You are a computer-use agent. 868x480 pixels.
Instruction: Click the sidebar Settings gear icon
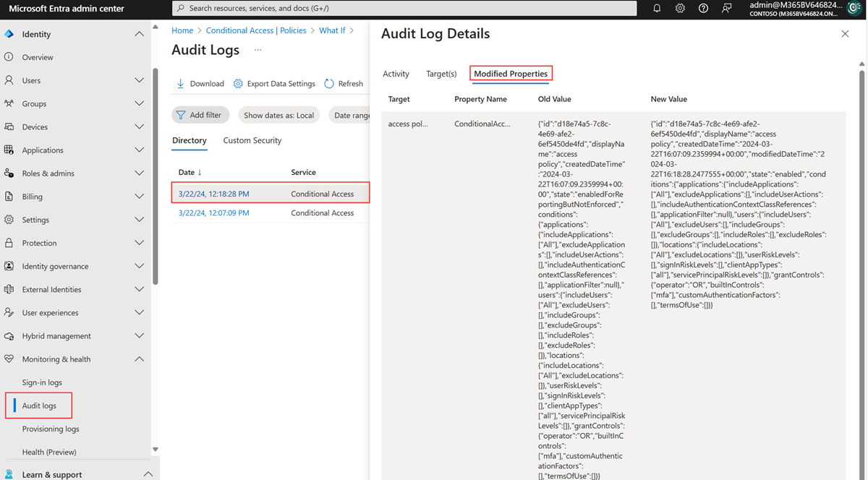pyautogui.click(x=9, y=220)
